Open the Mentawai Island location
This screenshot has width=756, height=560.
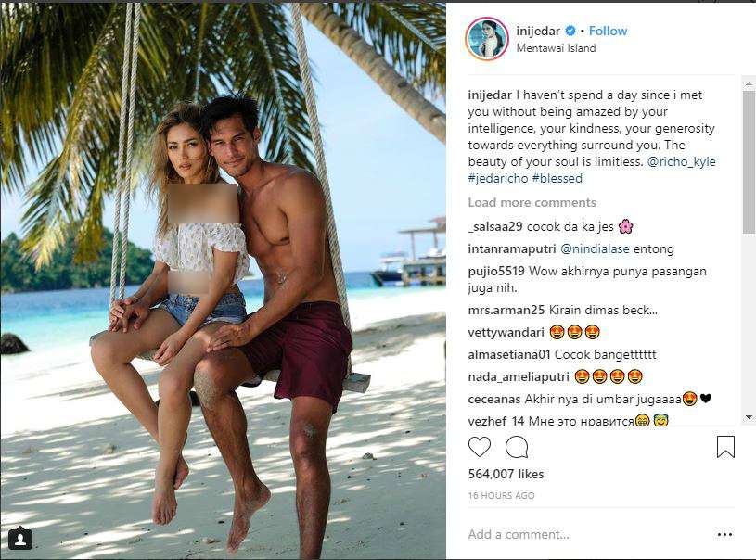coord(556,48)
